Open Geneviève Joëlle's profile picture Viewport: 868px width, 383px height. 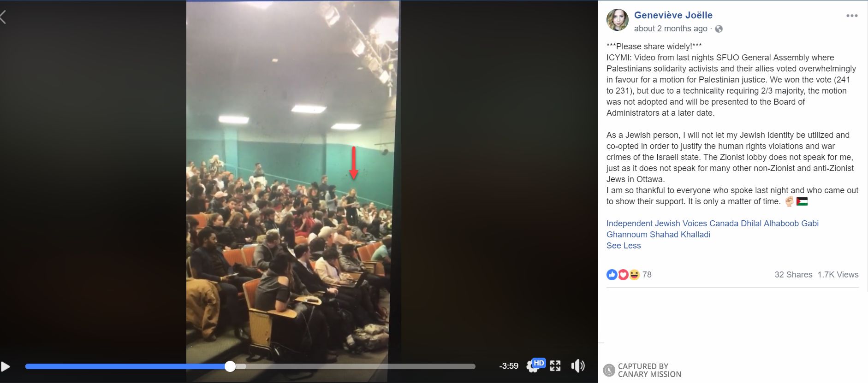617,20
